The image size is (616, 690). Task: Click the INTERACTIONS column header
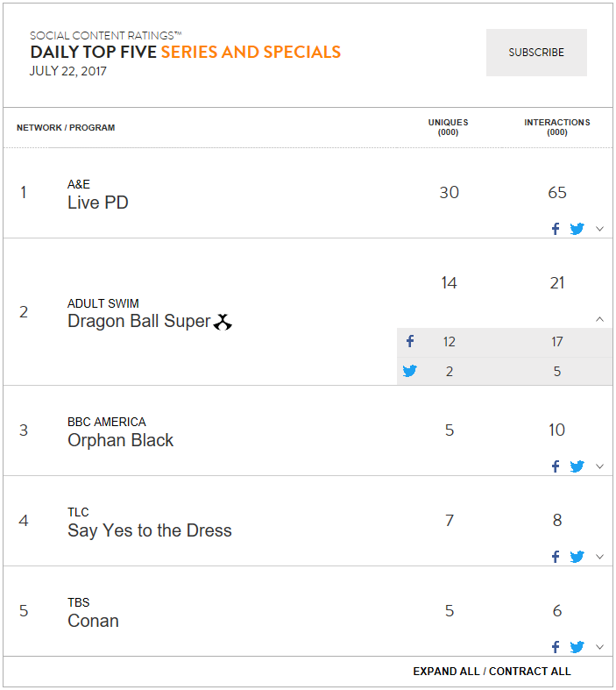coord(557,127)
